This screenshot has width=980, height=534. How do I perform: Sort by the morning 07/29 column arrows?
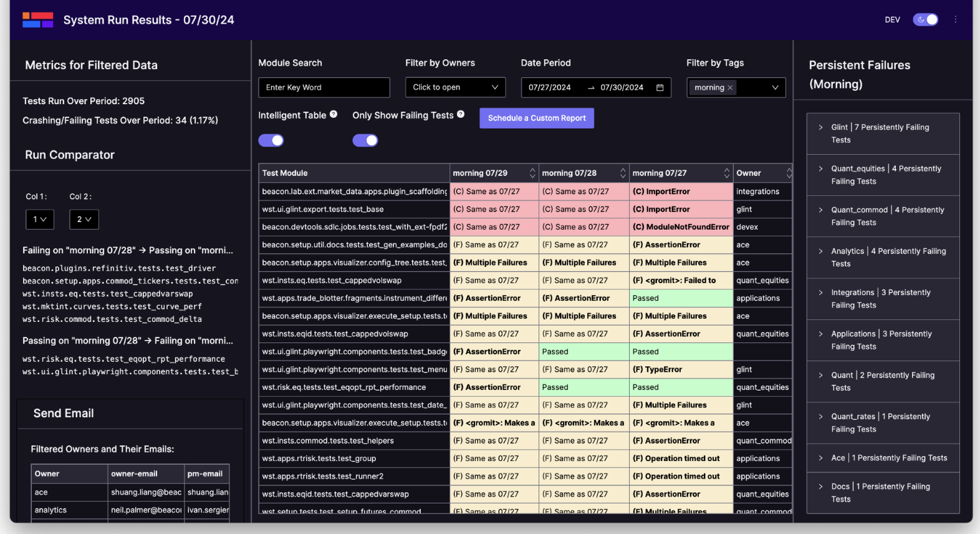click(532, 173)
